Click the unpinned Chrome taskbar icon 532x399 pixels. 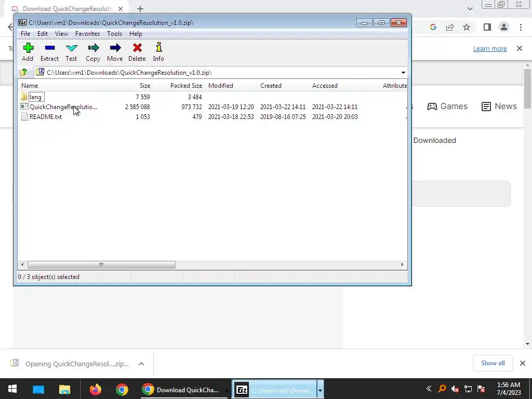pyautogui.click(x=122, y=389)
